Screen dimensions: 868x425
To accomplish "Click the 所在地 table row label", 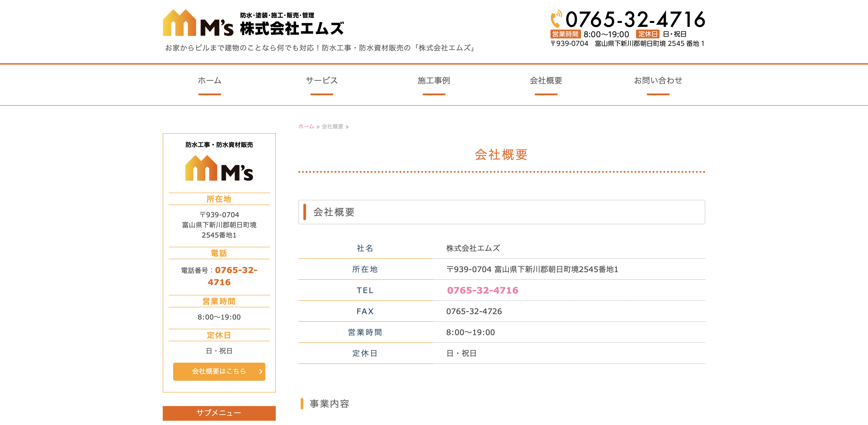I will click(365, 269).
